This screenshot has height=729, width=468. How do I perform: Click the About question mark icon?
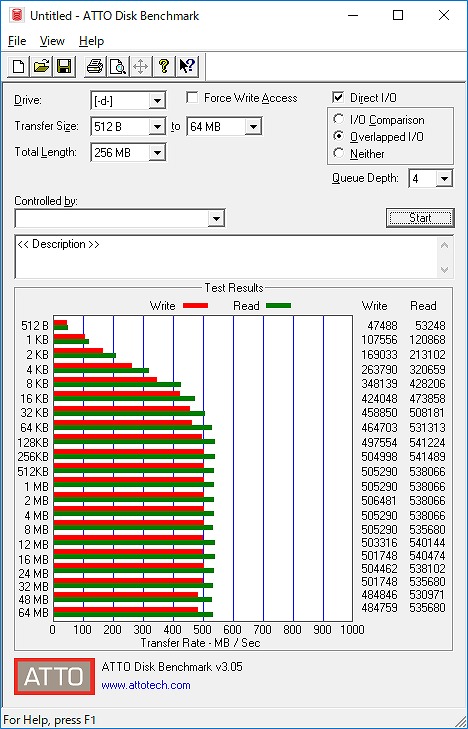coord(164,66)
